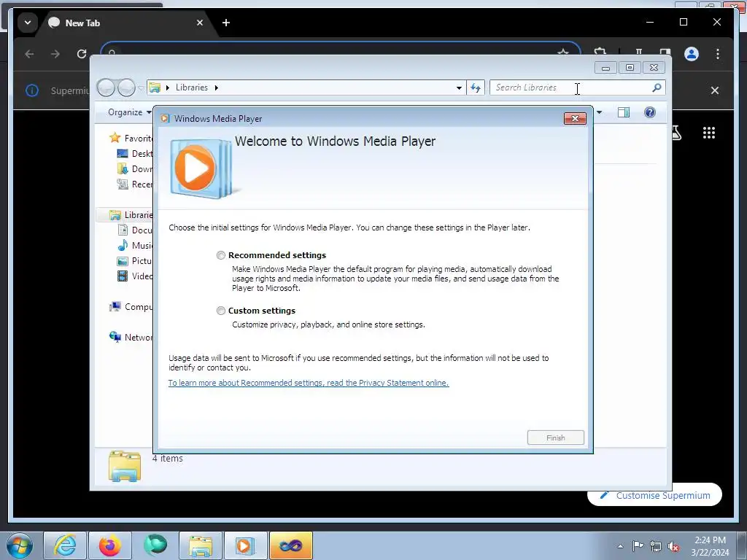This screenshot has width=747, height=560.
Task: Click the Finish button in Media Player dialog
Action: [555, 437]
